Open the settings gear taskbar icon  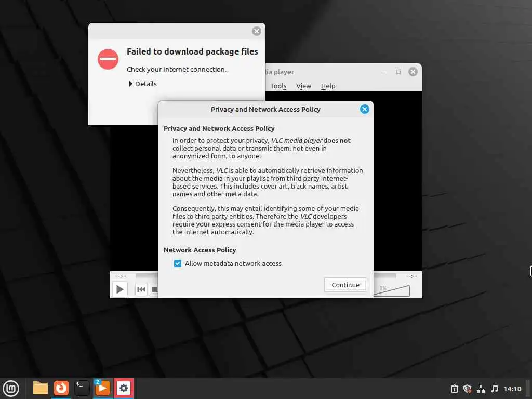tap(124, 388)
